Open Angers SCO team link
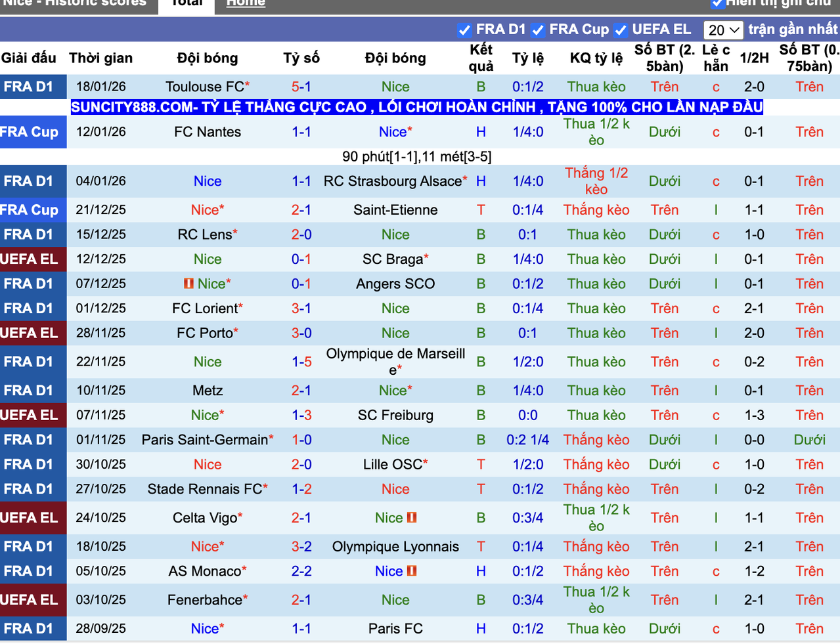This screenshot has width=840, height=644. click(x=395, y=284)
